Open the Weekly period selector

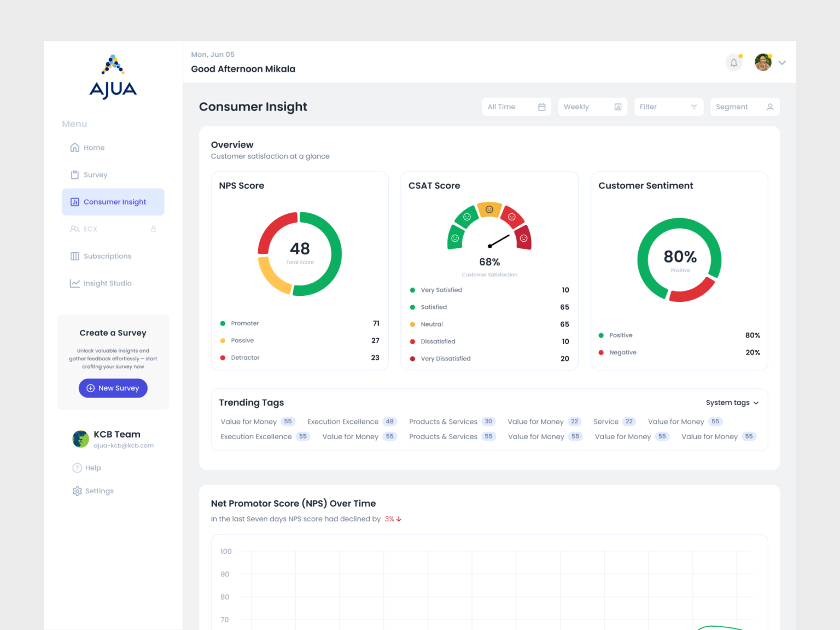pyautogui.click(x=592, y=107)
